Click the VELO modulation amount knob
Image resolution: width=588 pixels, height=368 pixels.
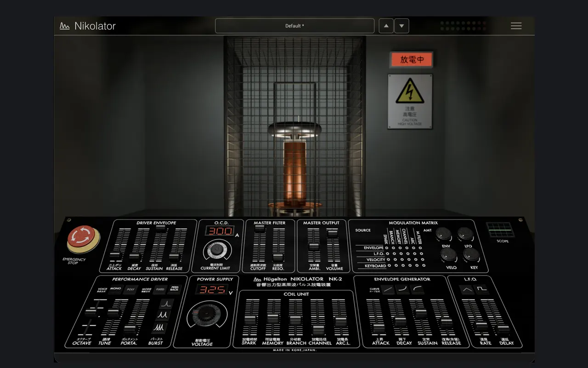(449, 255)
